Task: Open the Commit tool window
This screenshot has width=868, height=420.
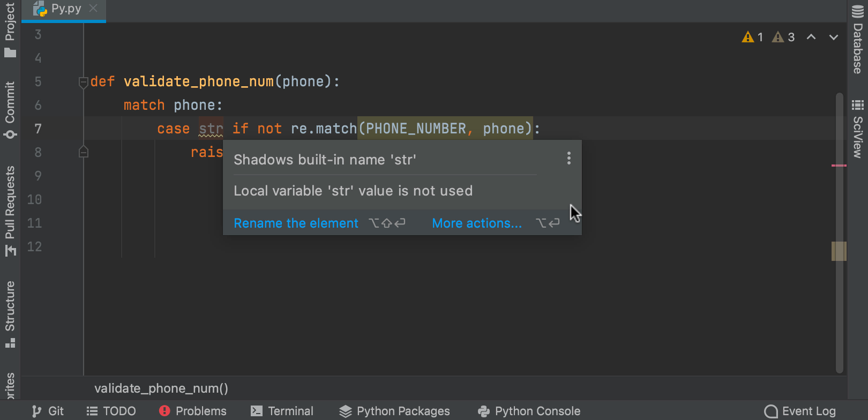Action: (x=10, y=109)
